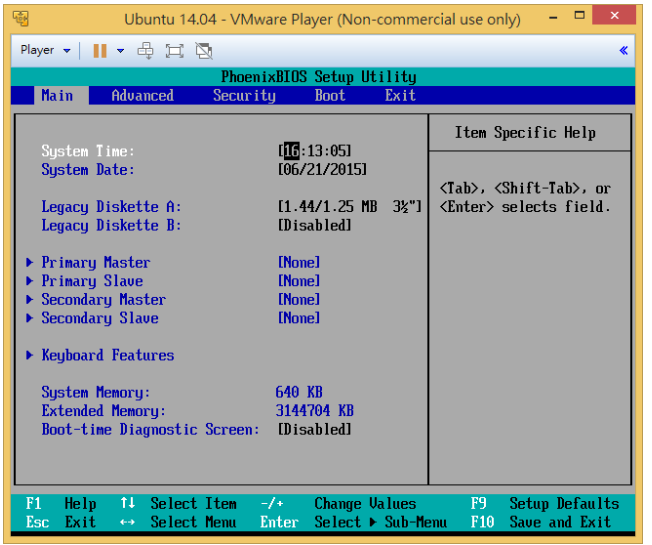This screenshot has width=652, height=545.
Task: Expand the Secondary Master submenu arrow
Action: pyautogui.click(x=29, y=299)
